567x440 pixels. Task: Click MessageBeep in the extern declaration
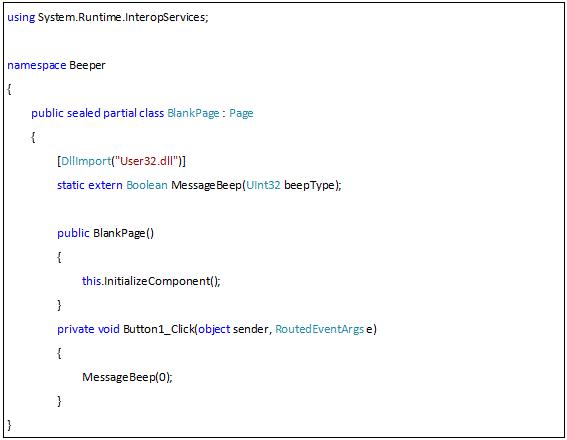point(206,185)
